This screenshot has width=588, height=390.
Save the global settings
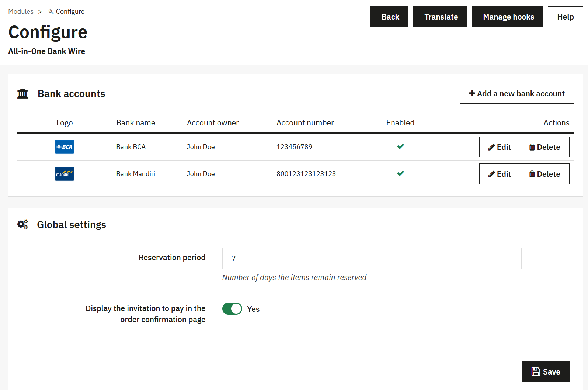coord(545,372)
